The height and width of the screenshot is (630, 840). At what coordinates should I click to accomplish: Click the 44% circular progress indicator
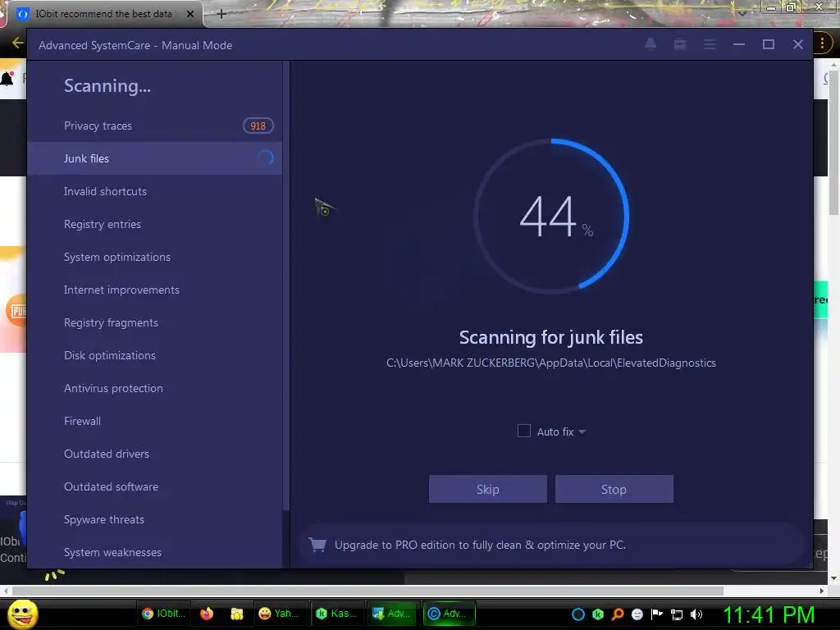click(x=551, y=217)
